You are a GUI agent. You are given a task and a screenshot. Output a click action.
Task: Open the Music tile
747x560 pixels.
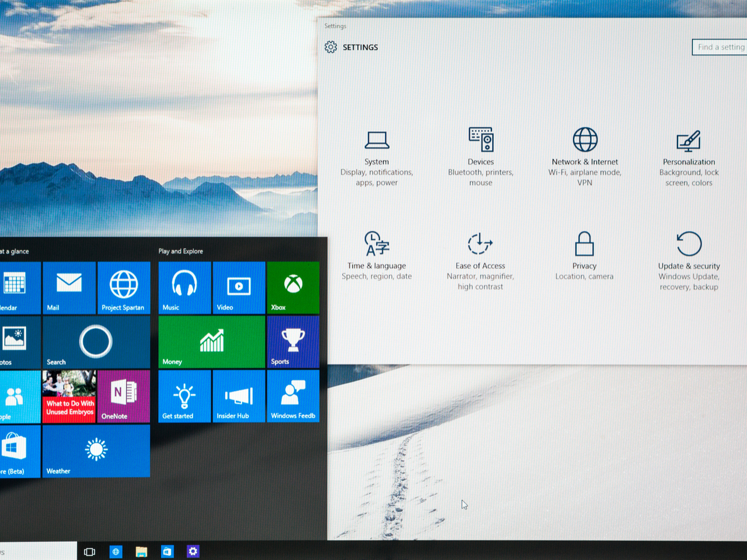(x=184, y=288)
